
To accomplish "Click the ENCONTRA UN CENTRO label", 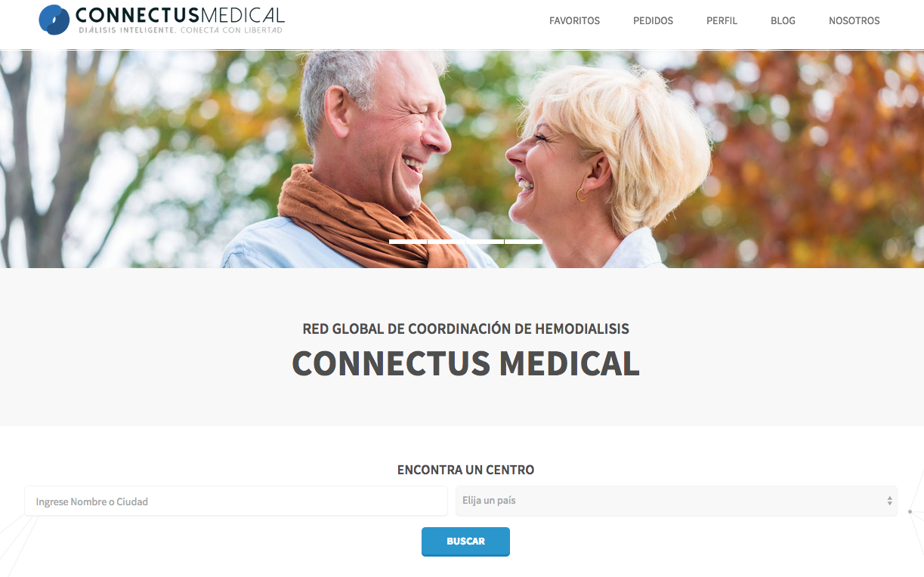I will click(x=465, y=470).
